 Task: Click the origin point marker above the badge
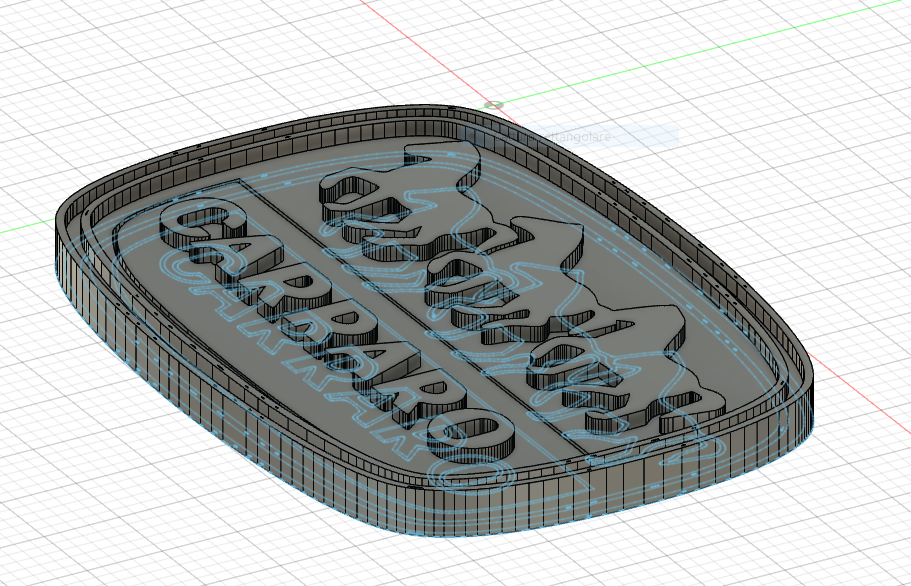pyautogui.click(x=493, y=105)
